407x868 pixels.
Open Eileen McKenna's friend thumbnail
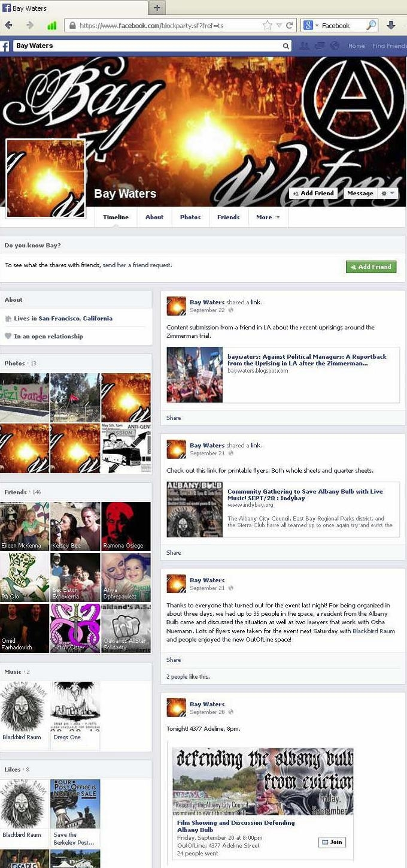[25, 527]
